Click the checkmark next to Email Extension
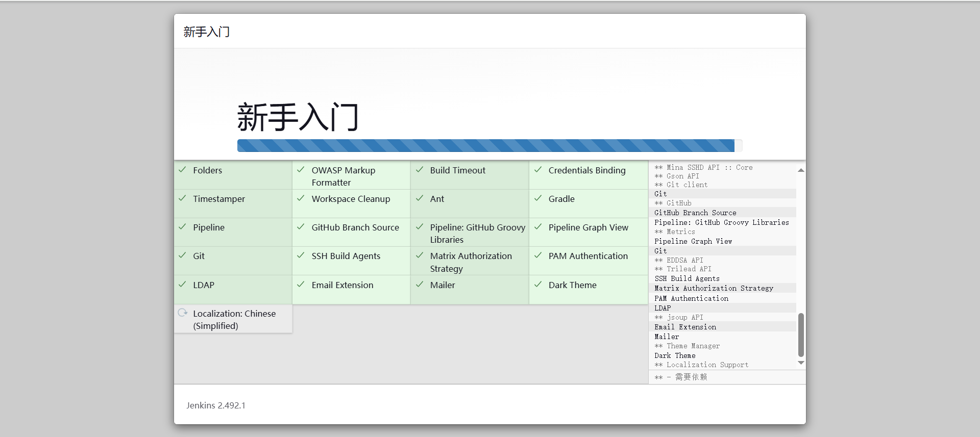 301,285
